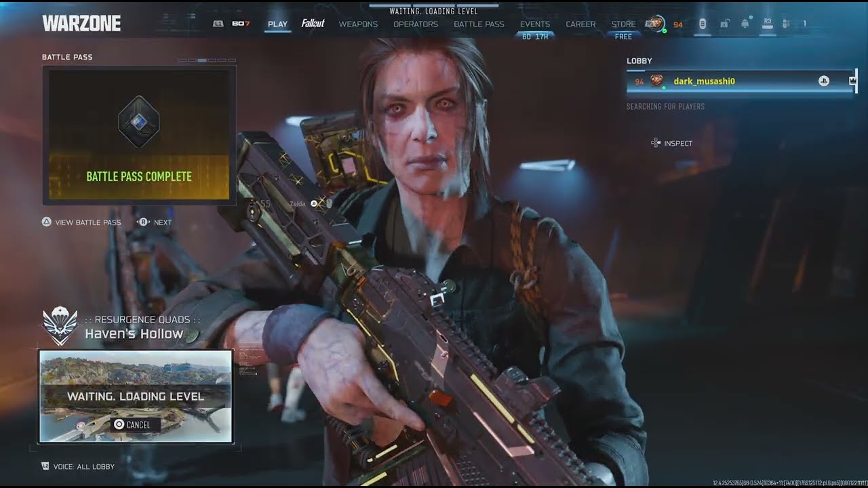This screenshot has width=868, height=488.
Task: Click the Resurgence paratrooper emblem icon
Action: (60, 325)
